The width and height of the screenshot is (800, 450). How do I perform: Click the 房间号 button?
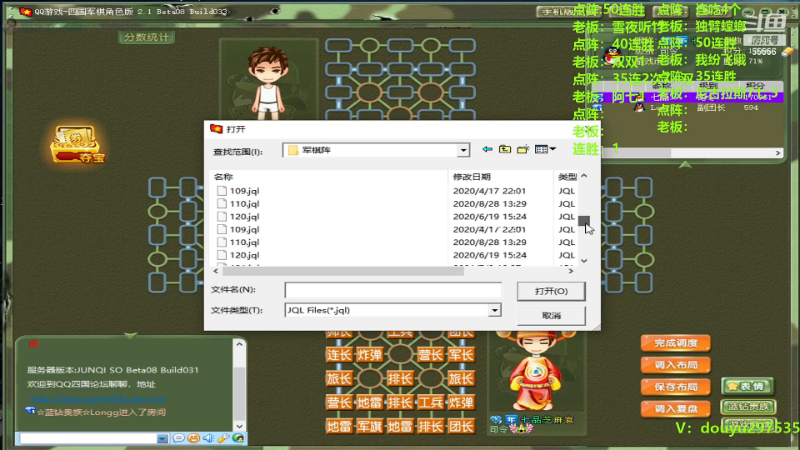[x=764, y=40]
